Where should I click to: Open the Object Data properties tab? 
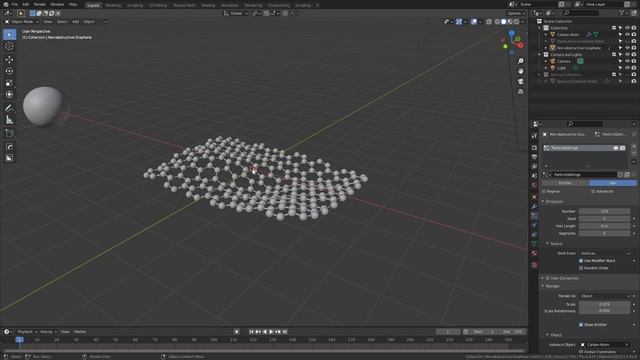tap(534, 244)
